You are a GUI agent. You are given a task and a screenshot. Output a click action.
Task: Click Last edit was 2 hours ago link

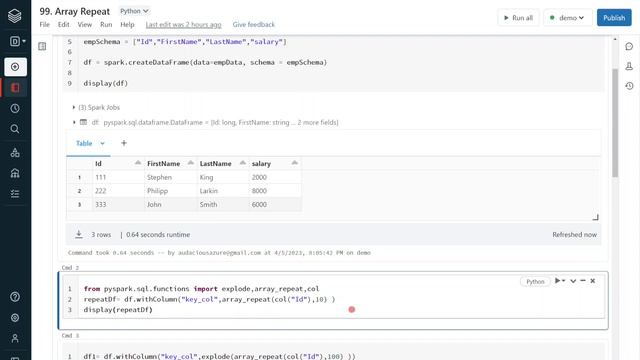click(x=183, y=24)
